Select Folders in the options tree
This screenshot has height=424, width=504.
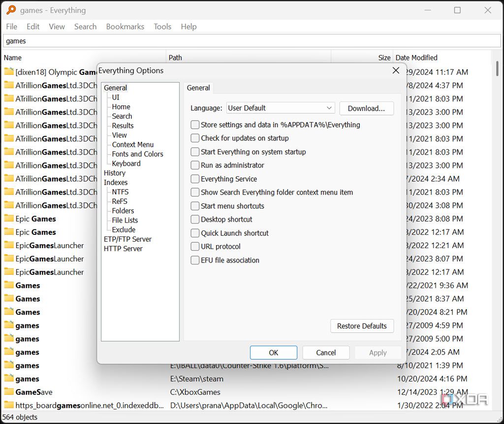coord(123,211)
